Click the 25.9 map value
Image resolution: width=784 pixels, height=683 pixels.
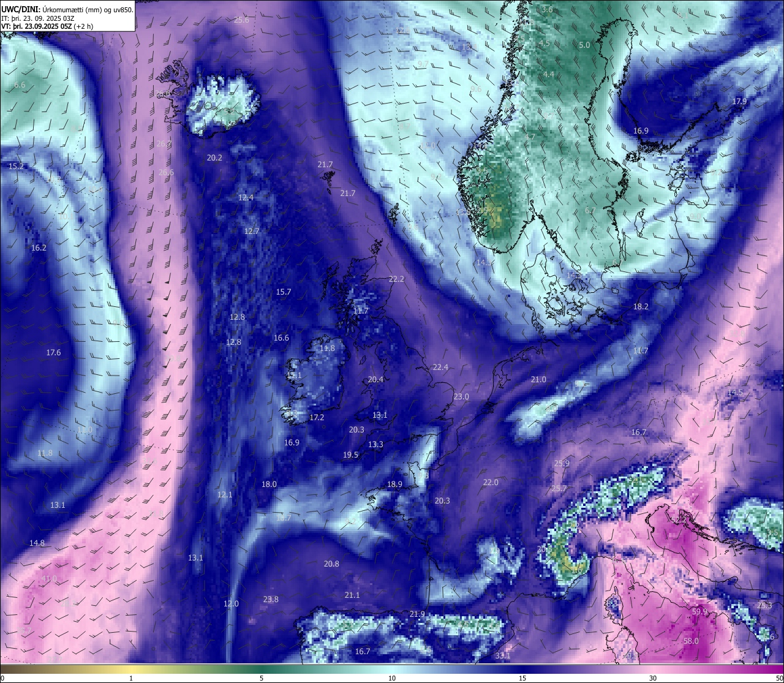point(562,463)
